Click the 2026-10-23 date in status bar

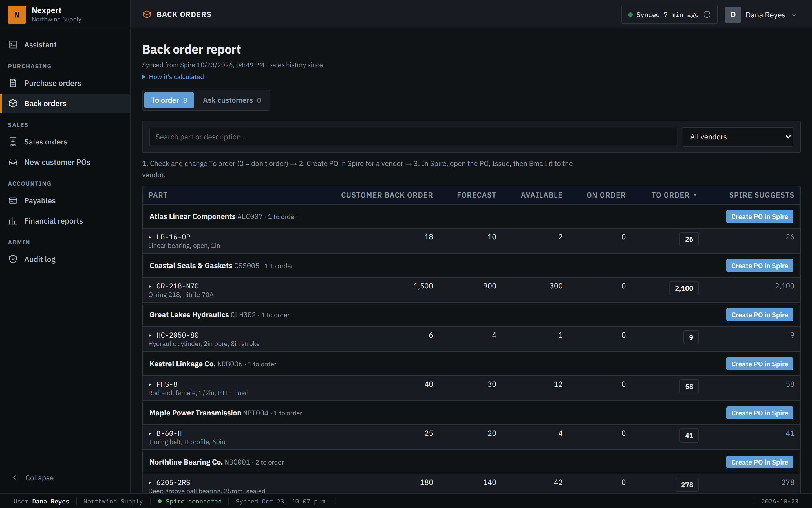pos(780,501)
